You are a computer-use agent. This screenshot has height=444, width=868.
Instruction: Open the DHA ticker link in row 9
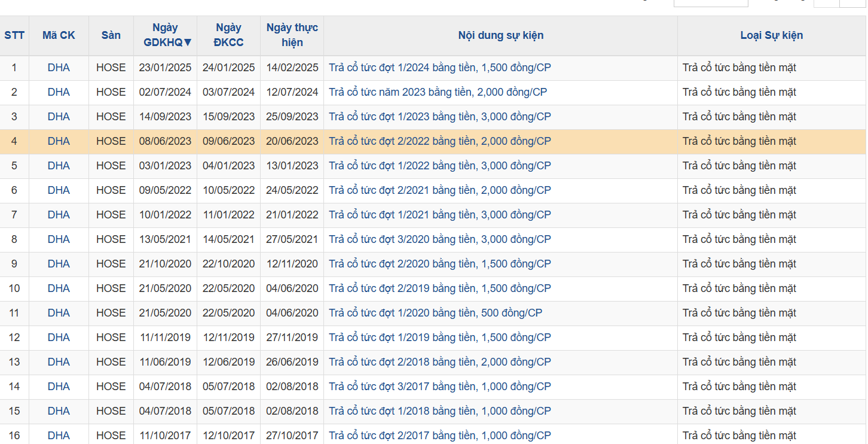click(59, 264)
